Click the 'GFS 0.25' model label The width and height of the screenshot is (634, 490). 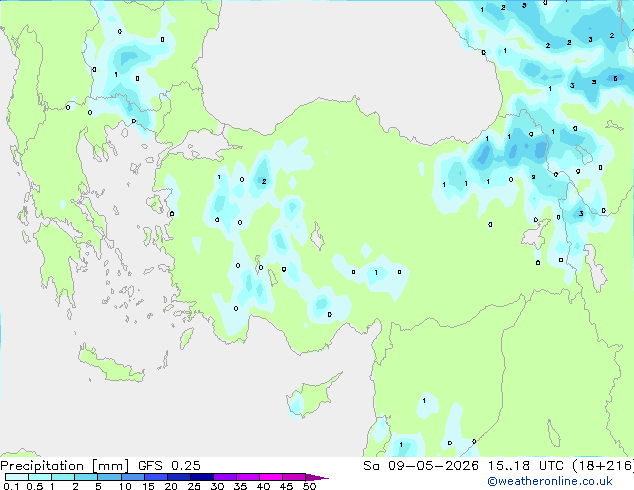coord(169,466)
